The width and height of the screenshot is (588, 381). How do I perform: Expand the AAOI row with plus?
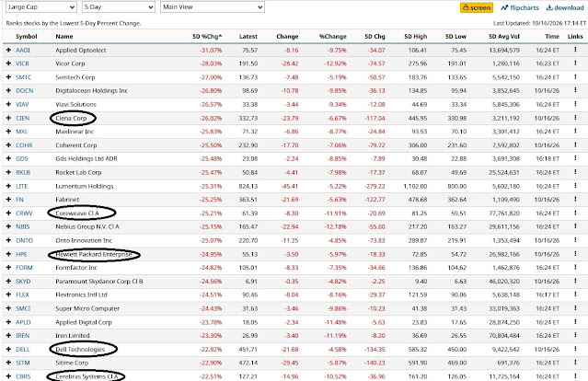(8, 50)
